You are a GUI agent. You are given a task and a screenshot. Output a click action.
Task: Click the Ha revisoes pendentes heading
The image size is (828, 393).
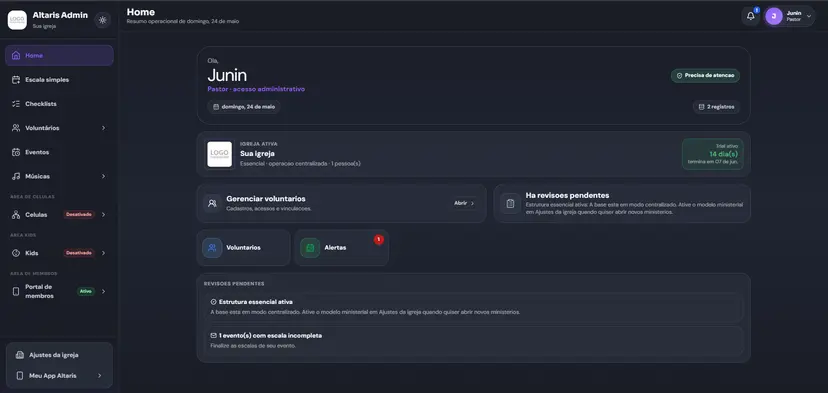click(x=568, y=195)
